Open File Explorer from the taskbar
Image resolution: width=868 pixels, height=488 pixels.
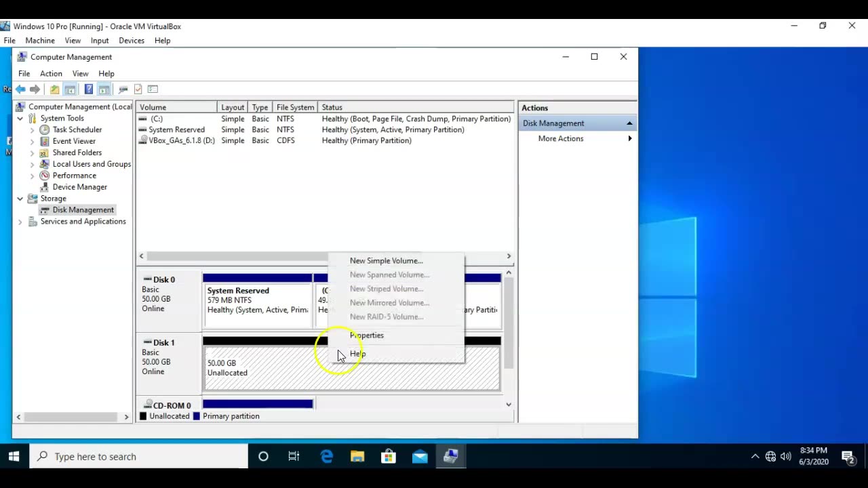coord(357,456)
